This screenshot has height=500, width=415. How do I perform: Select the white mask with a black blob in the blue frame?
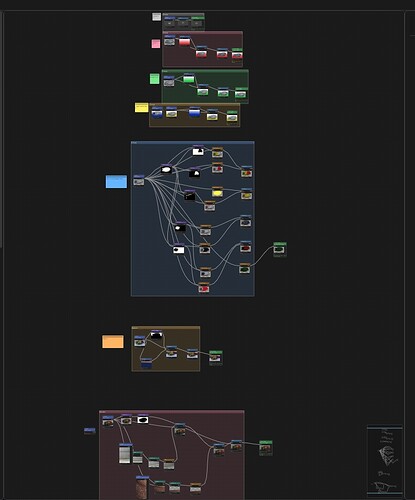click(178, 249)
